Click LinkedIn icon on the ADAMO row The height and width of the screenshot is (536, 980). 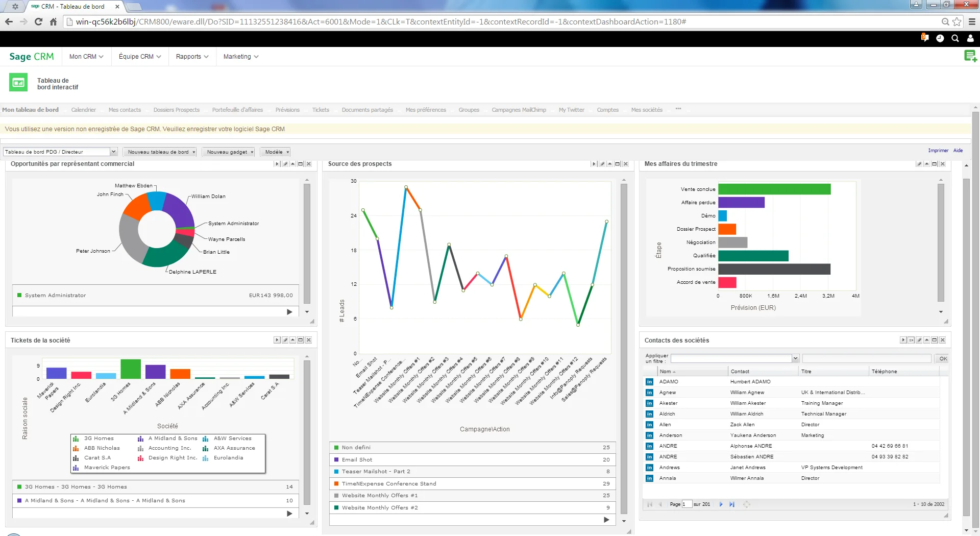click(649, 382)
